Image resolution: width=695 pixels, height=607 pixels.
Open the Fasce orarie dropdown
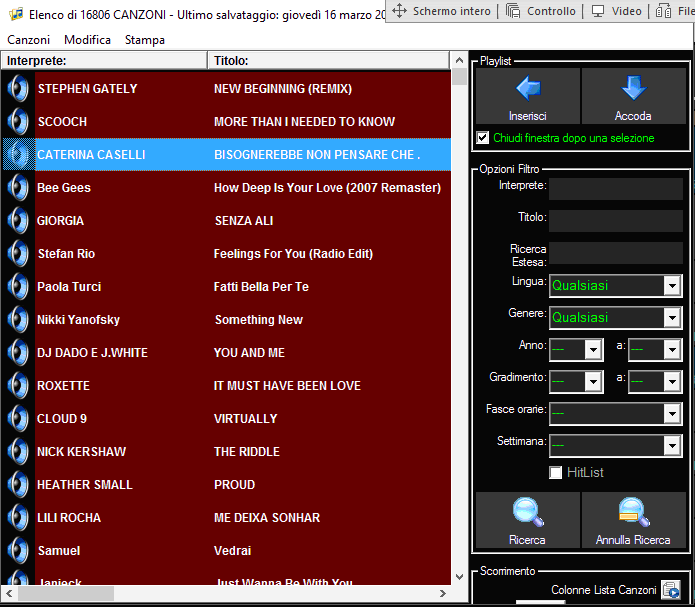672,413
